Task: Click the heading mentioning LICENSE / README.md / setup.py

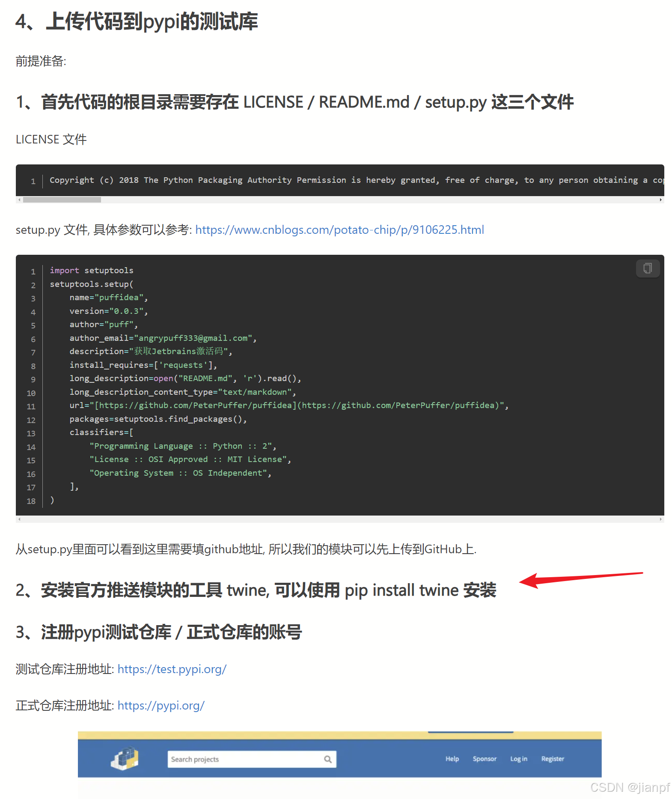Action: 294,102
